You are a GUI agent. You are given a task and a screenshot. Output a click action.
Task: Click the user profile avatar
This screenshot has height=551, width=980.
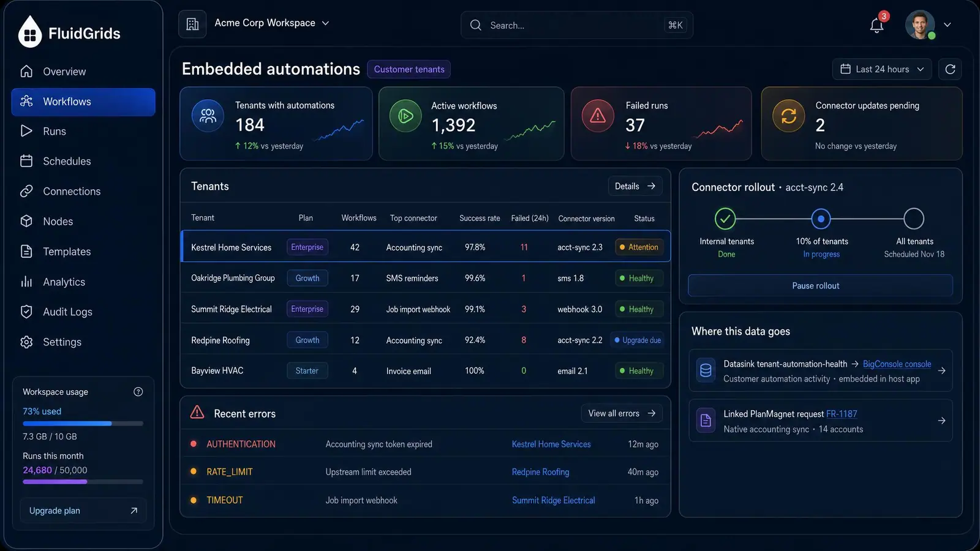(920, 24)
